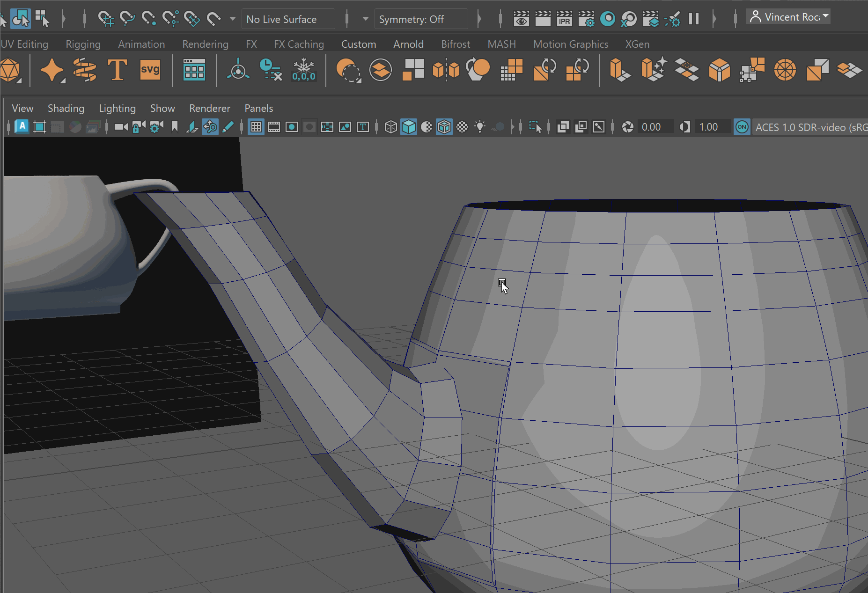
Task: Open the Shading panel menu
Action: coord(66,108)
